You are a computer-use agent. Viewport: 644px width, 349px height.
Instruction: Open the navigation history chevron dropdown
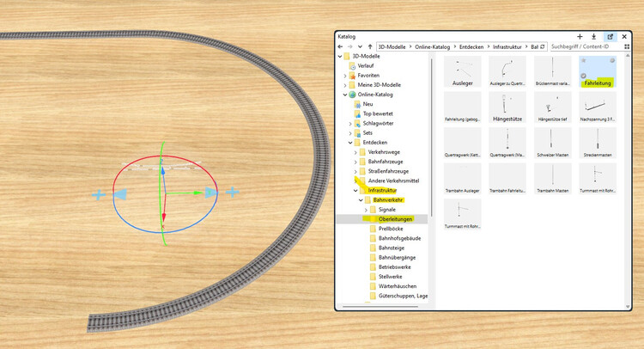360,47
